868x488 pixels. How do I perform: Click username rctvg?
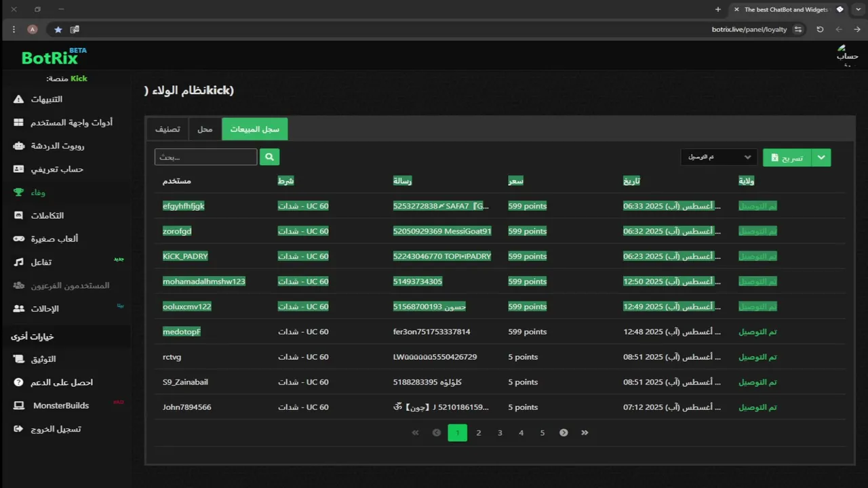pyautogui.click(x=172, y=357)
